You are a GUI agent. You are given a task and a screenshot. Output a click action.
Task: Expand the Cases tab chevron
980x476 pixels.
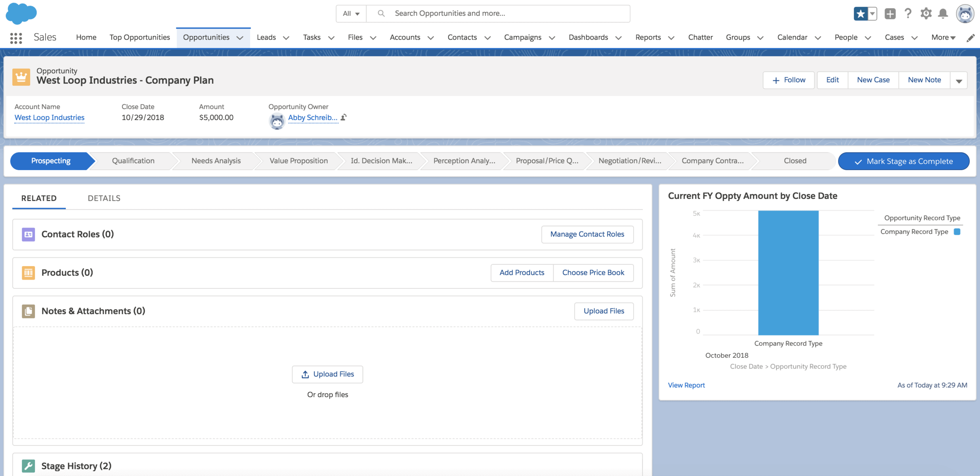tap(915, 38)
